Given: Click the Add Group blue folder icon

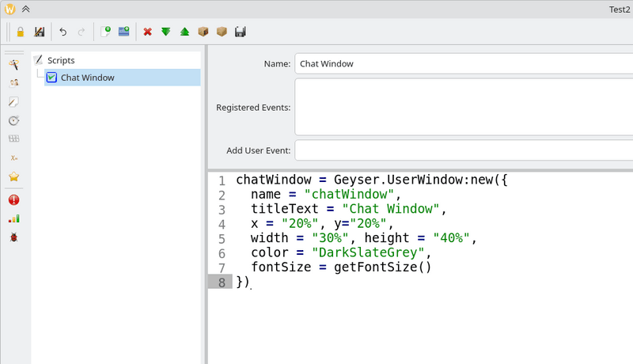Looking at the screenshot, I should point(124,32).
